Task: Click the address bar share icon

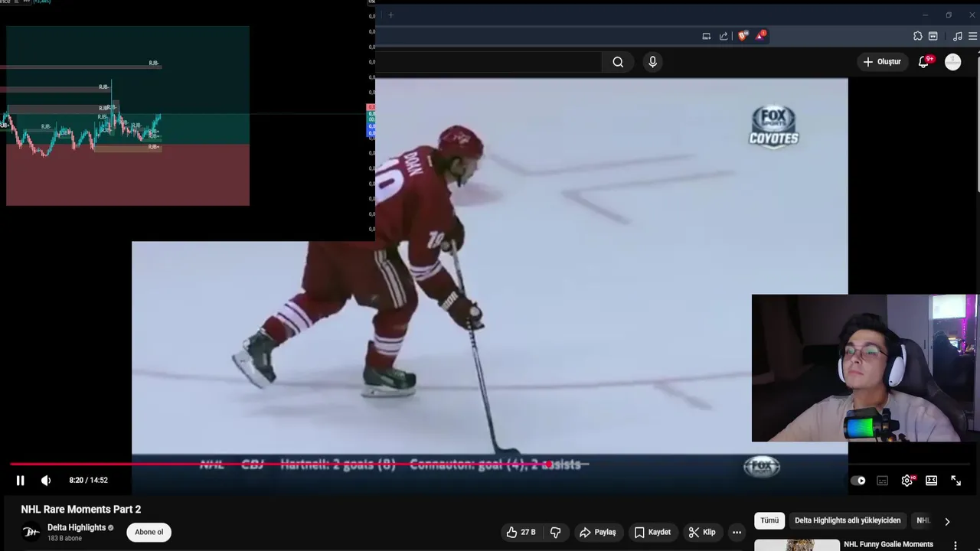Action: (724, 36)
